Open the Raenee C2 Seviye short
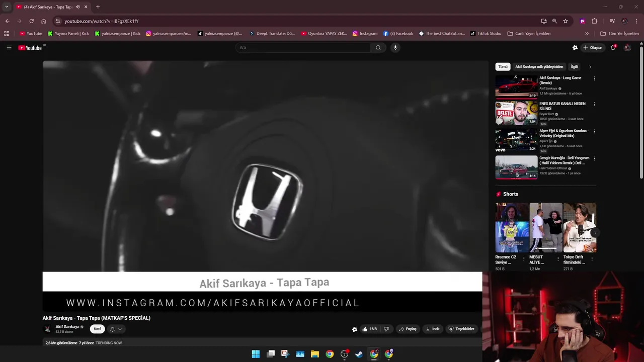This screenshot has width=644, height=362. pyautogui.click(x=512, y=227)
